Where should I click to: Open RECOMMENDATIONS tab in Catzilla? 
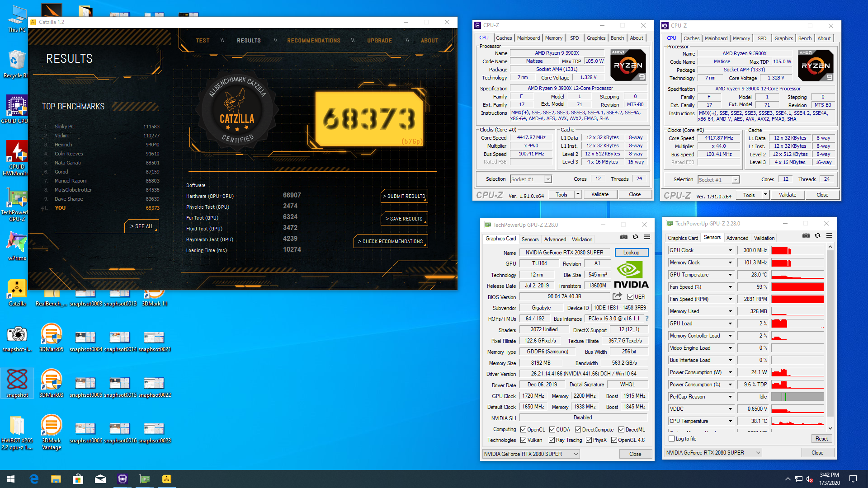coord(314,41)
